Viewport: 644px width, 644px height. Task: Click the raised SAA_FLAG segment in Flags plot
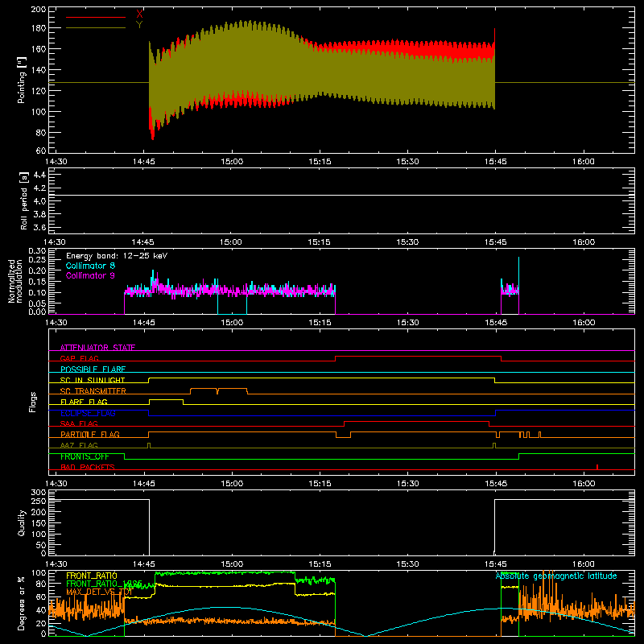416,421
